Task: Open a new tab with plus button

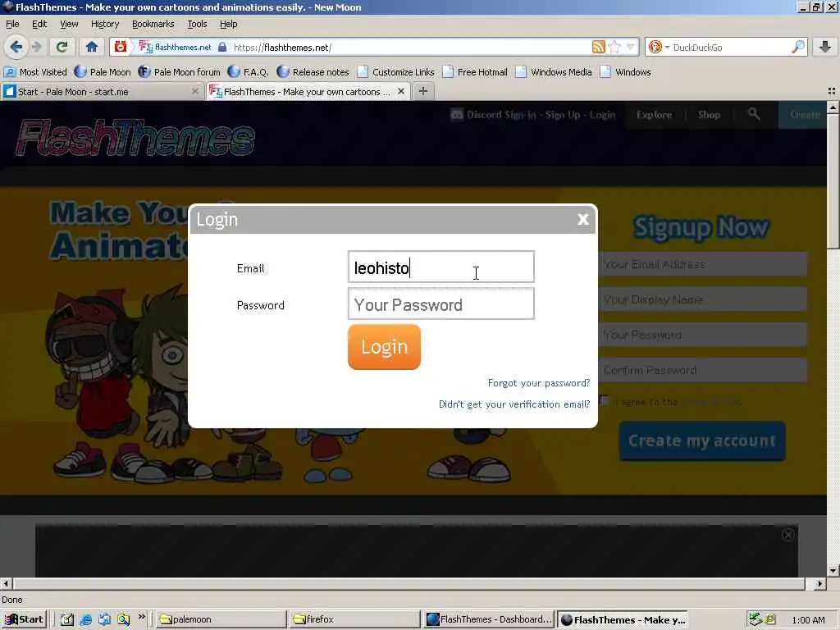Action: [423, 91]
